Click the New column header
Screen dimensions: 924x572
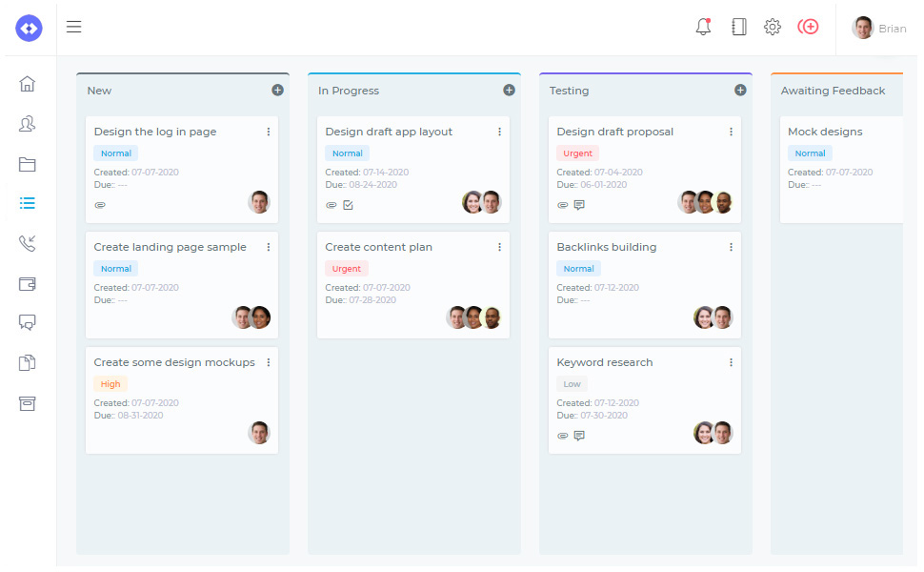(99, 91)
